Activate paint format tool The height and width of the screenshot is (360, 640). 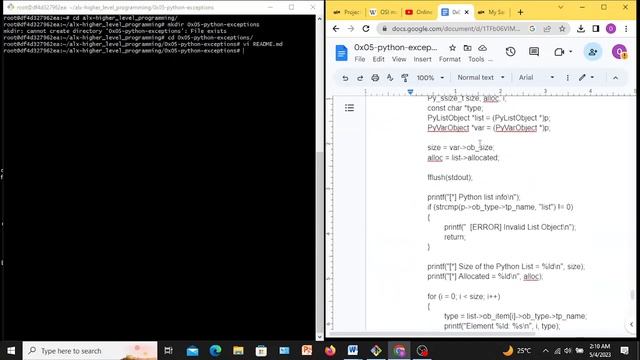[405, 78]
